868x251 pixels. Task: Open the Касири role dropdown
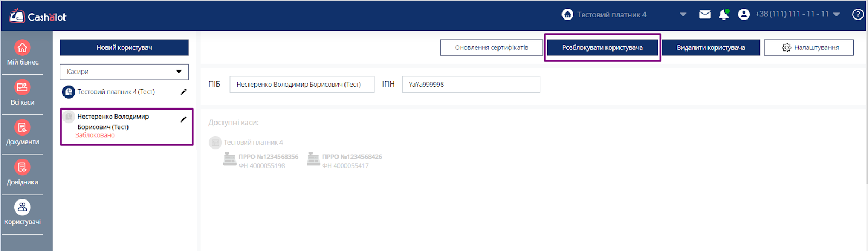pyautogui.click(x=124, y=72)
